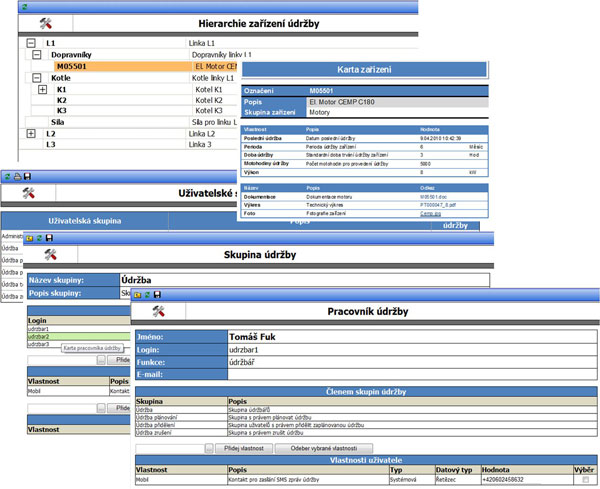Click the property input box left of Přidej vlastnost
The width and height of the screenshot is (600, 489).
[170, 448]
